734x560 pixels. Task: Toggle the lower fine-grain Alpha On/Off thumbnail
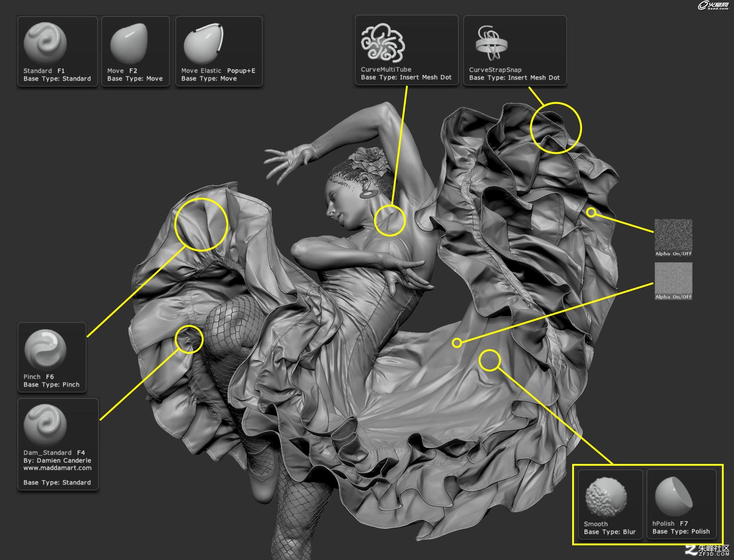(673, 281)
